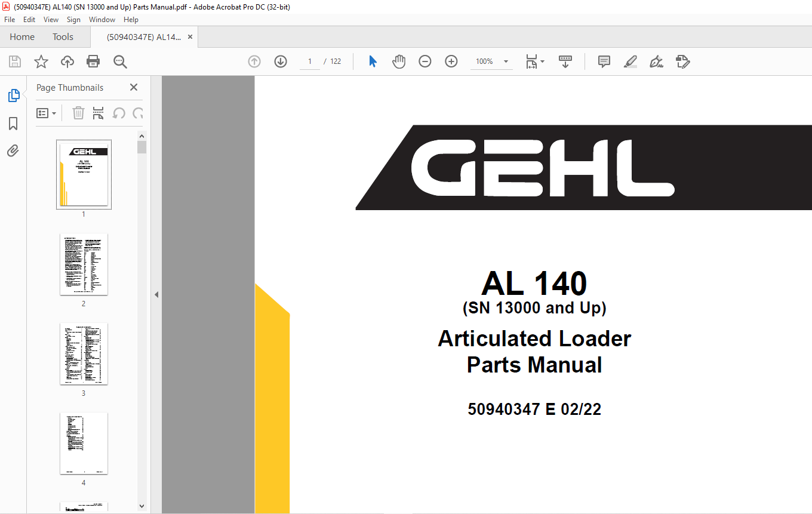Open the Help menu
The width and height of the screenshot is (812, 514).
131,20
